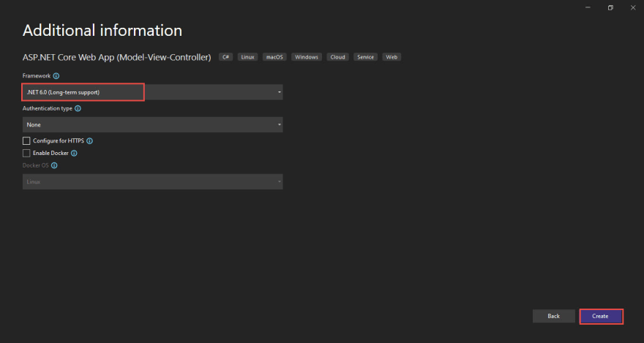
Task: Click the Framework info icon
Action: pos(56,76)
